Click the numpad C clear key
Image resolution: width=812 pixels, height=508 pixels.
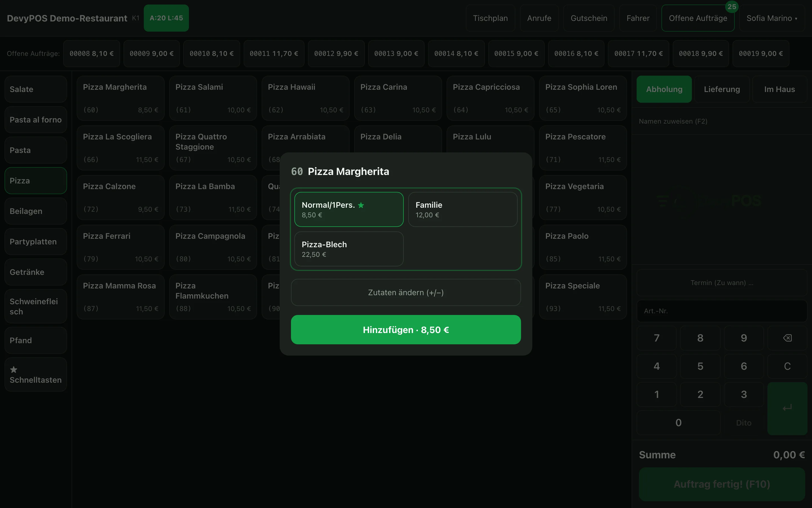click(787, 366)
